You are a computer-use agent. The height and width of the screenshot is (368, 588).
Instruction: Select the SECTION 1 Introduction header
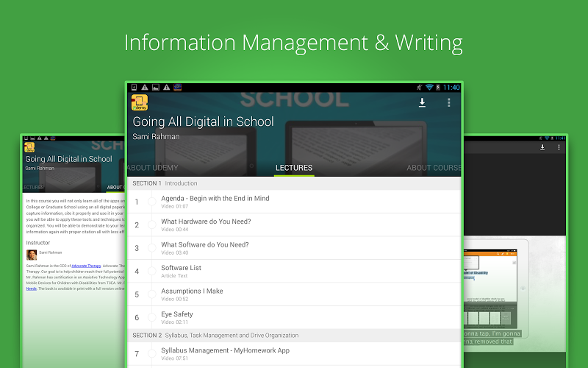pos(294,183)
